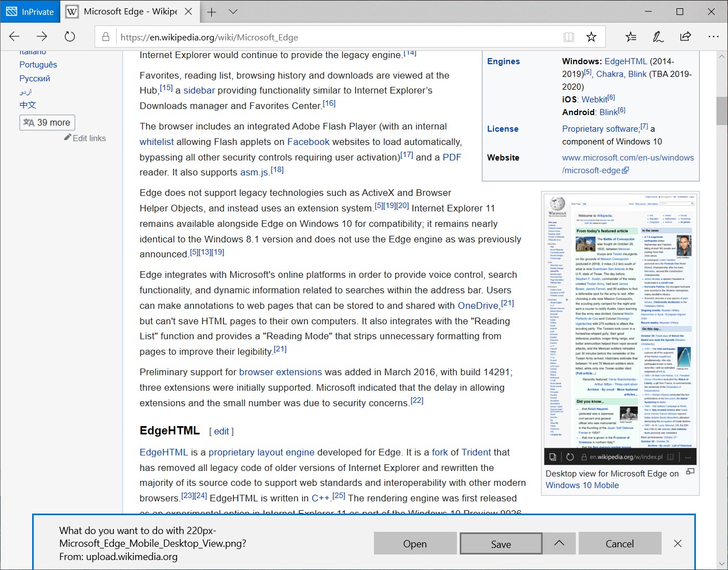The height and width of the screenshot is (570, 728).
Task: Click the enlarge icon beside the caption
Action: pyautogui.click(x=690, y=471)
